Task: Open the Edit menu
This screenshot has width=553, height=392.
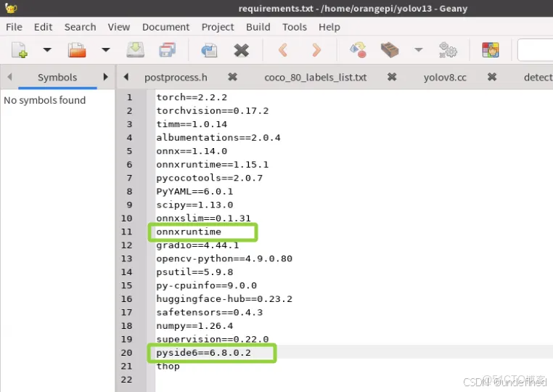Action: [43, 27]
